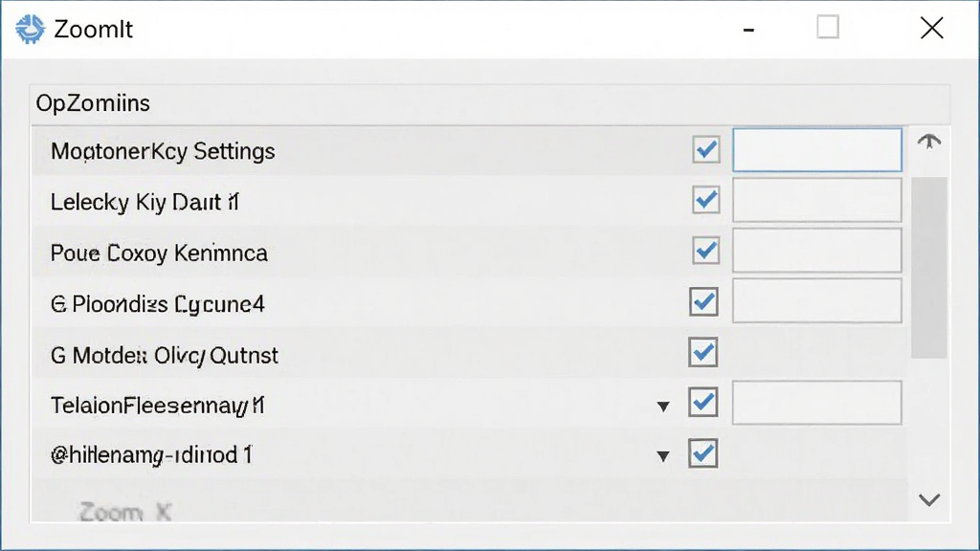
Task: Toggle the Lelecky Kiy Dart checkbox
Action: (x=706, y=200)
